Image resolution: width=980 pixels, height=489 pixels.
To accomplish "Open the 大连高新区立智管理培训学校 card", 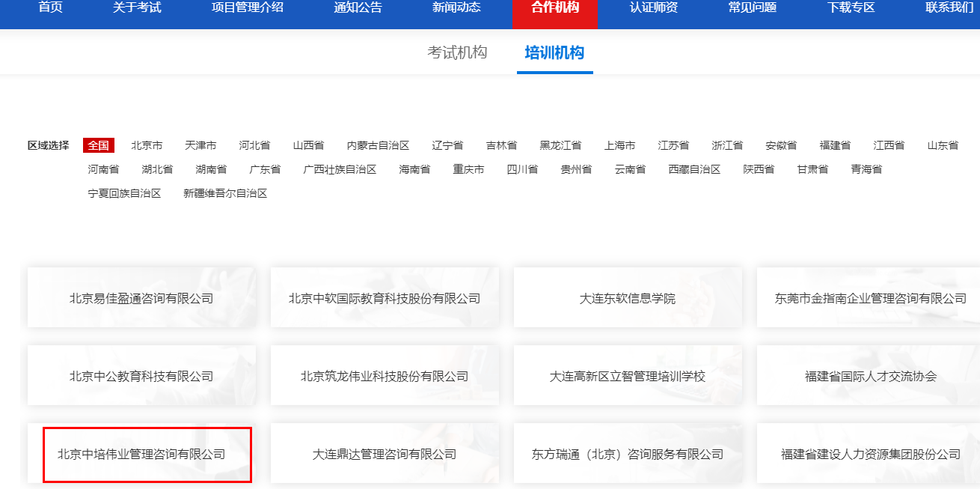I will pos(628,375).
